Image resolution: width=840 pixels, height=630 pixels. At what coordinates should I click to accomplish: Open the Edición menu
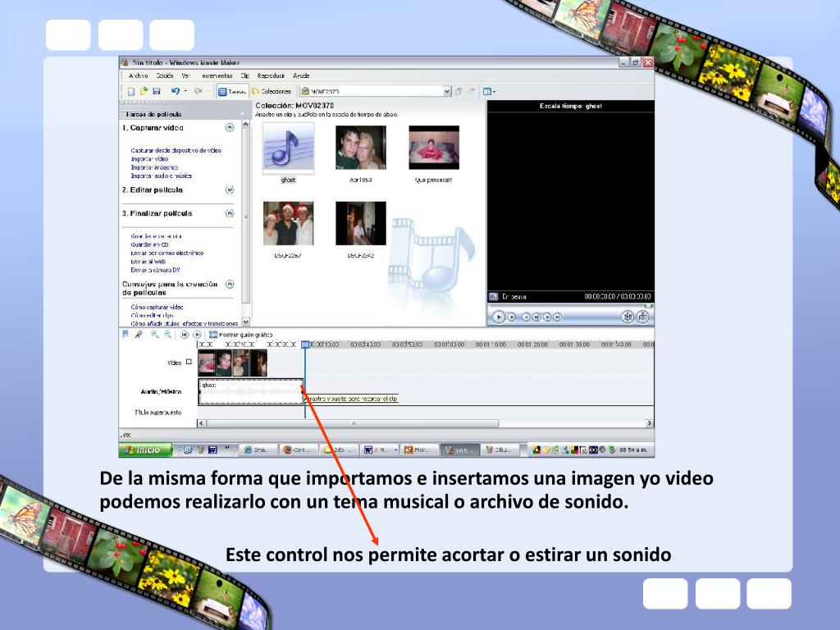click(164, 76)
